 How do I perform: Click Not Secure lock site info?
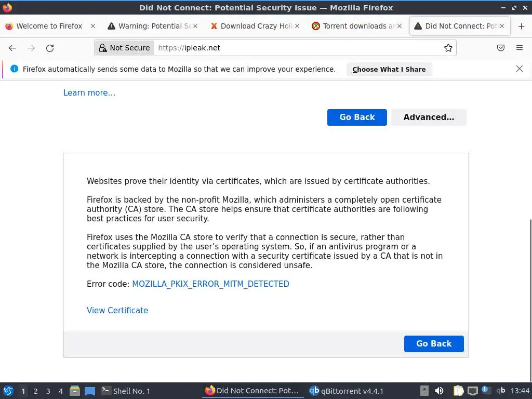point(125,48)
